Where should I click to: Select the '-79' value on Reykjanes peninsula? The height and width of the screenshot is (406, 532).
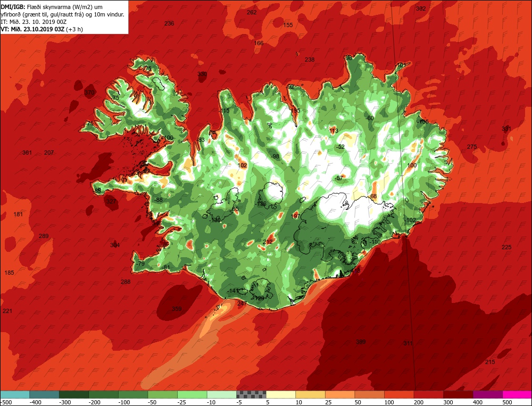click(x=140, y=264)
